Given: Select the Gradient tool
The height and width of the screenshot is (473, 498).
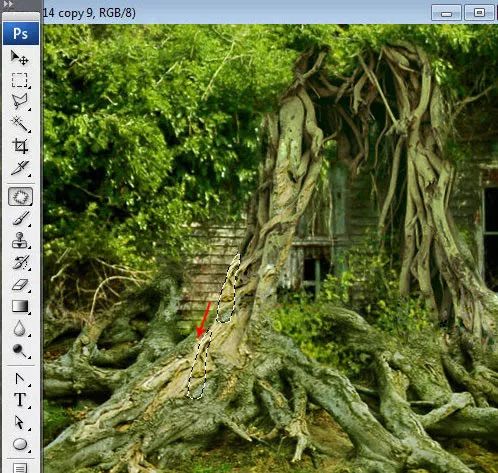Looking at the screenshot, I should point(20,306).
